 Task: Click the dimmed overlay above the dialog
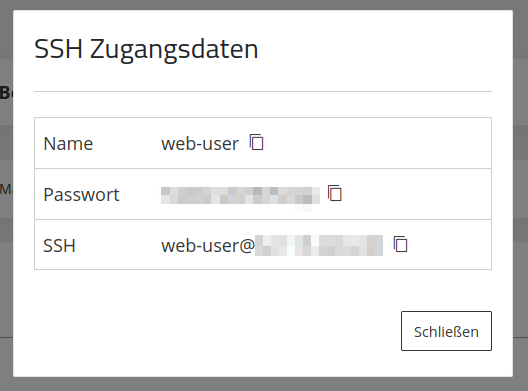pyautogui.click(x=264, y=4)
